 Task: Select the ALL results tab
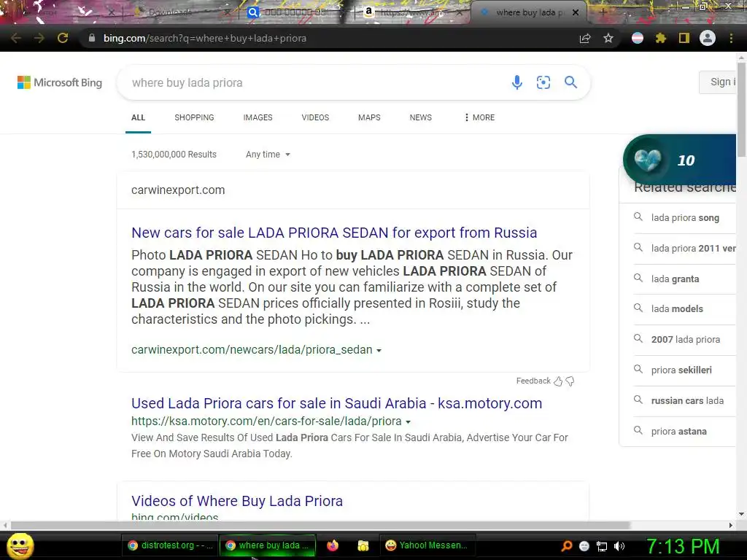point(138,117)
